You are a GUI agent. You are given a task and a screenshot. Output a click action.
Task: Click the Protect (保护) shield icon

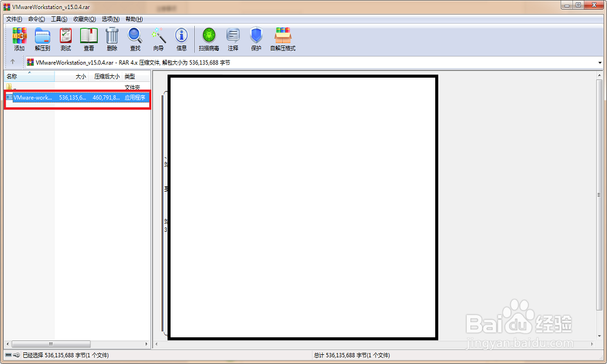256,39
